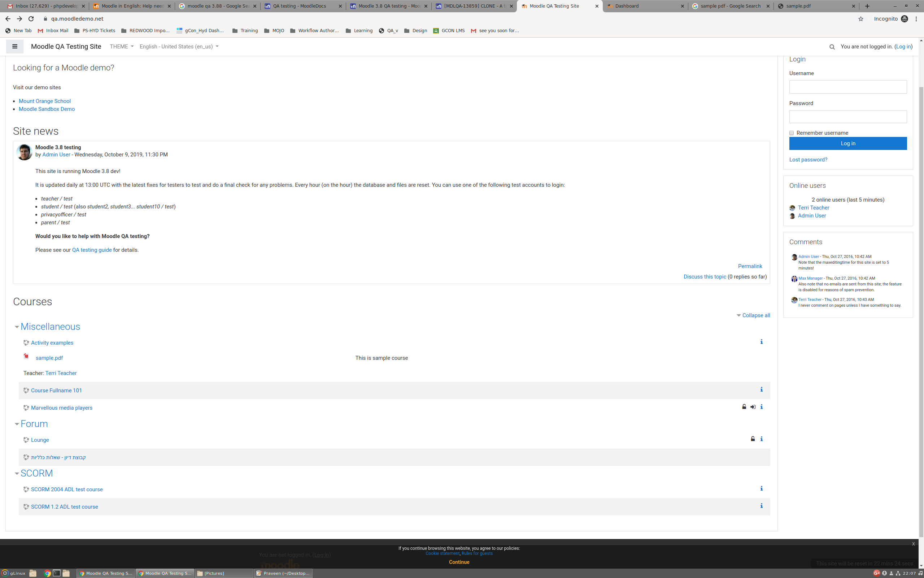Click into the Username field
The image size is (924, 578).
847,87
